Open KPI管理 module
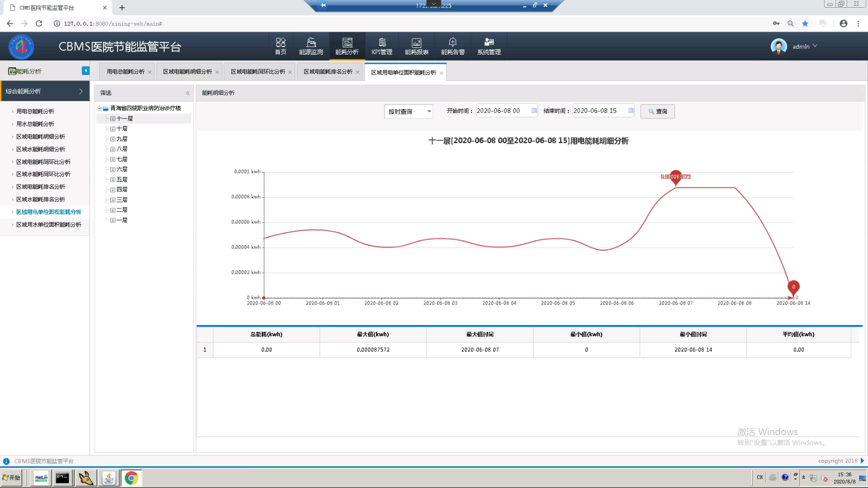The width and height of the screenshot is (868, 488). pos(382,46)
